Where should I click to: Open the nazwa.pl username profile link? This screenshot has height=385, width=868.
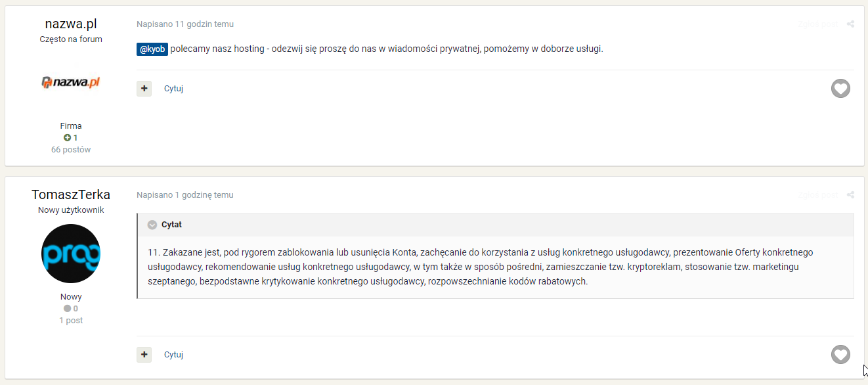tap(71, 24)
